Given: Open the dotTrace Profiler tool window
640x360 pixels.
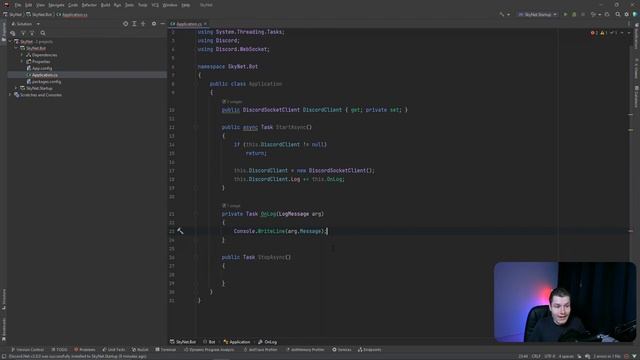Looking at the screenshot, I should pos(260,350).
